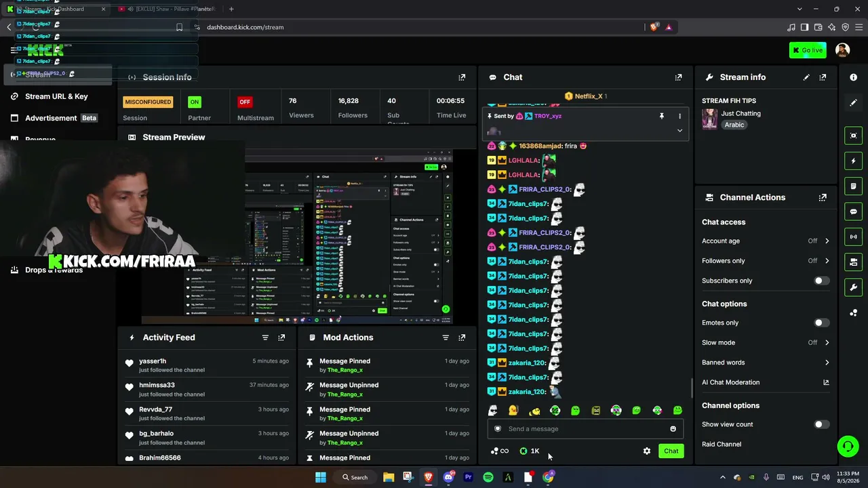This screenshot has width=868, height=488.
Task: Toggle the Kick hamburger sidebar menu
Action: click(14, 50)
